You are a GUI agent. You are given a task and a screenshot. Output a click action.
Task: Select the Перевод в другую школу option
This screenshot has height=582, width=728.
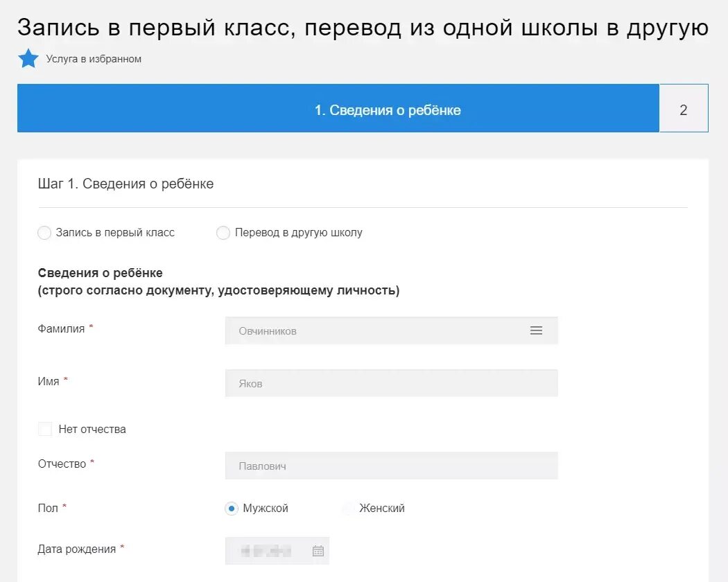pos(223,233)
